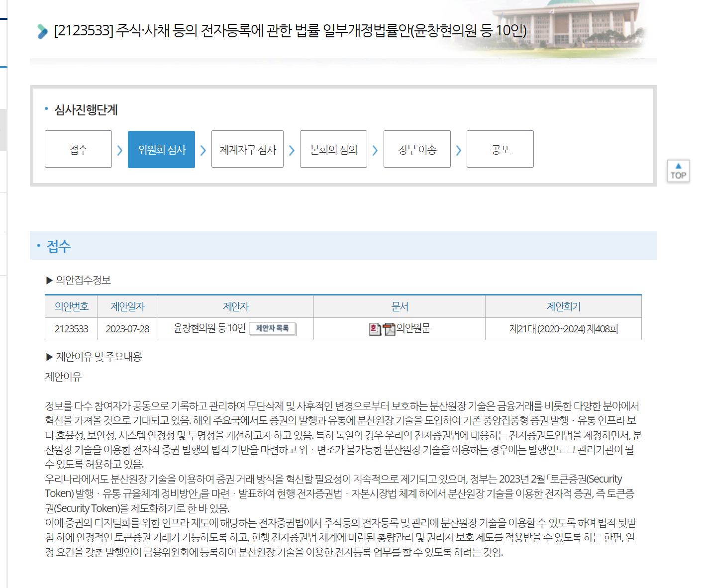Click the chevron between 정부 이송 and 공포
Image resolution: width=703 pixels, height=588 pixels.
(x=458, y=150)
